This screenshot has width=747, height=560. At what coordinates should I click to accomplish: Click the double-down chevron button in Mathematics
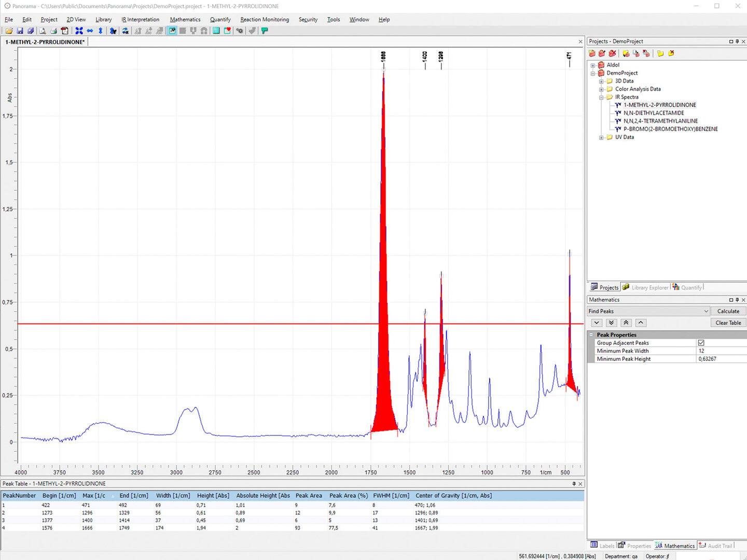tap(612, 323)
